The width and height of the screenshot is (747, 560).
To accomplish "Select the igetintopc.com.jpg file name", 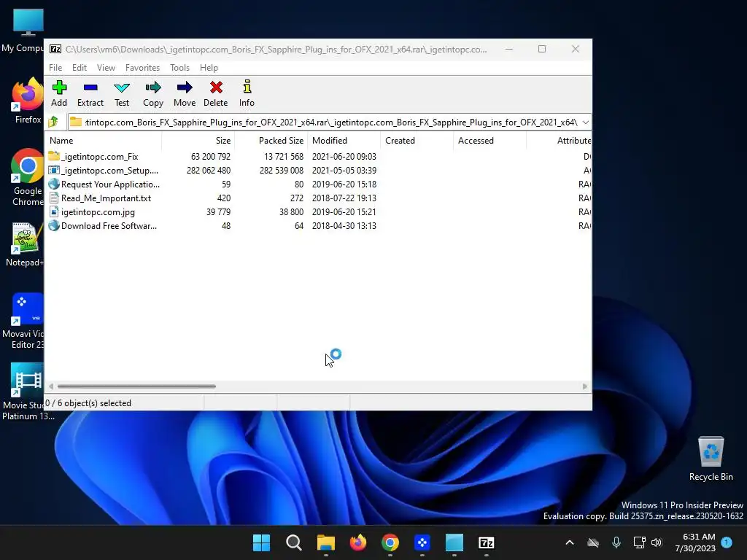I will tap(98, 211).
